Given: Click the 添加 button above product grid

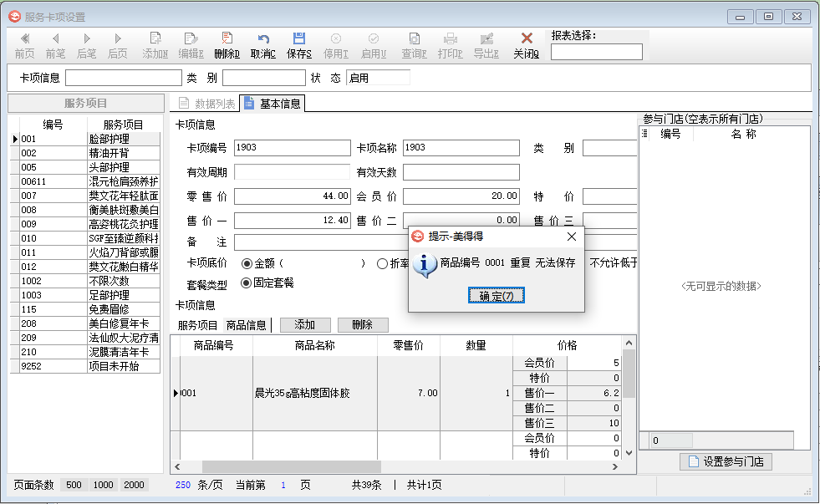Looking at the screenshot, I should (305, 324).
